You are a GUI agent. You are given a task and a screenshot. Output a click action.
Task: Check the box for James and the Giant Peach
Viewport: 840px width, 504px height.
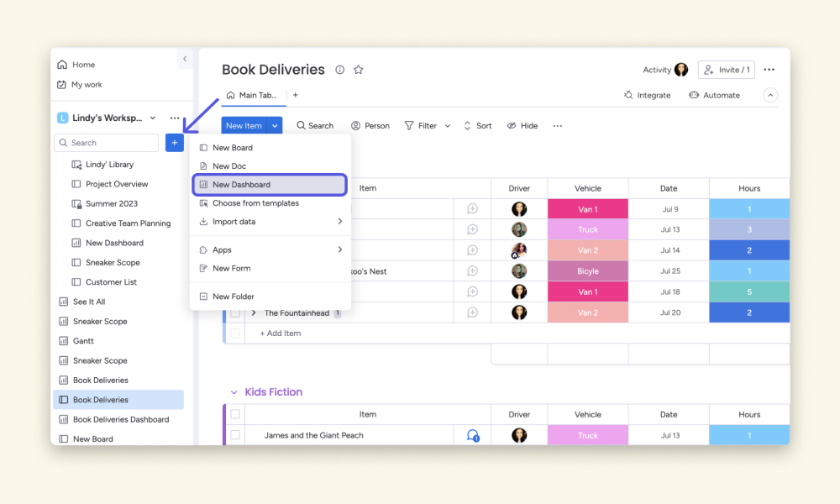point(235,435)
